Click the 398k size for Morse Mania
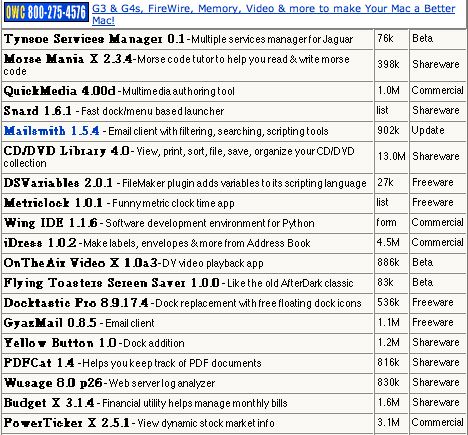The height and width of the screenshot is (435, 468). coord(388,64)
